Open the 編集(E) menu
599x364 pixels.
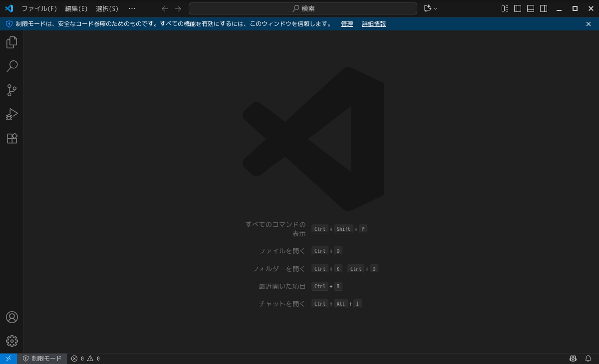point(76,8)
